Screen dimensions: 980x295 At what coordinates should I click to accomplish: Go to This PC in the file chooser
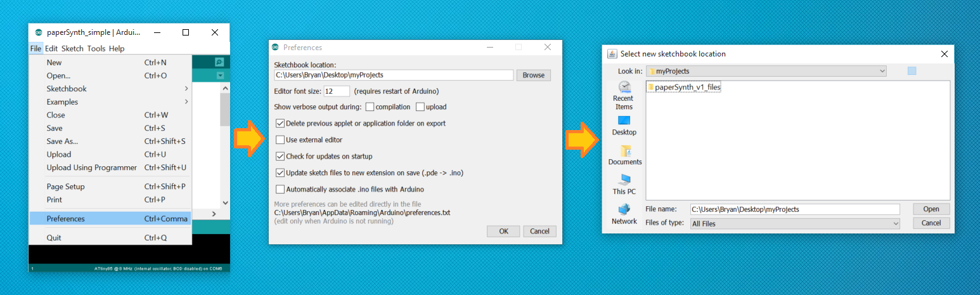click(x=624, y=185)
